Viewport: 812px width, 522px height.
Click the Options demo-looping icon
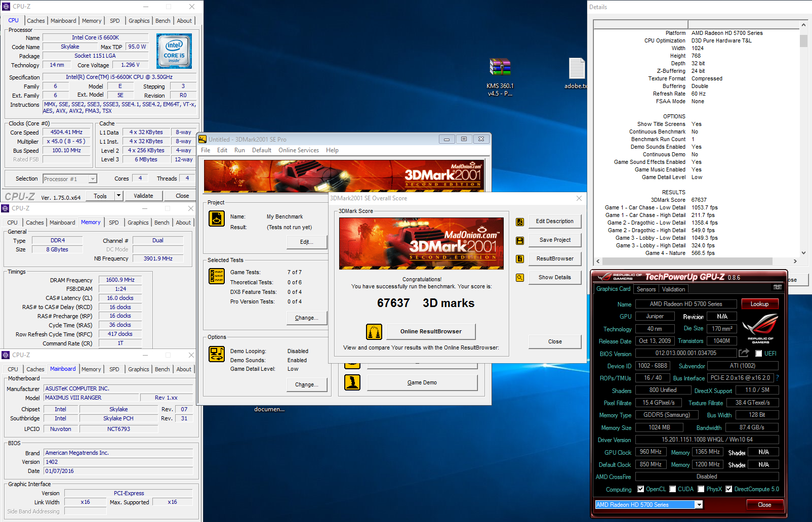pyautogui.click(x=217, y=354)
